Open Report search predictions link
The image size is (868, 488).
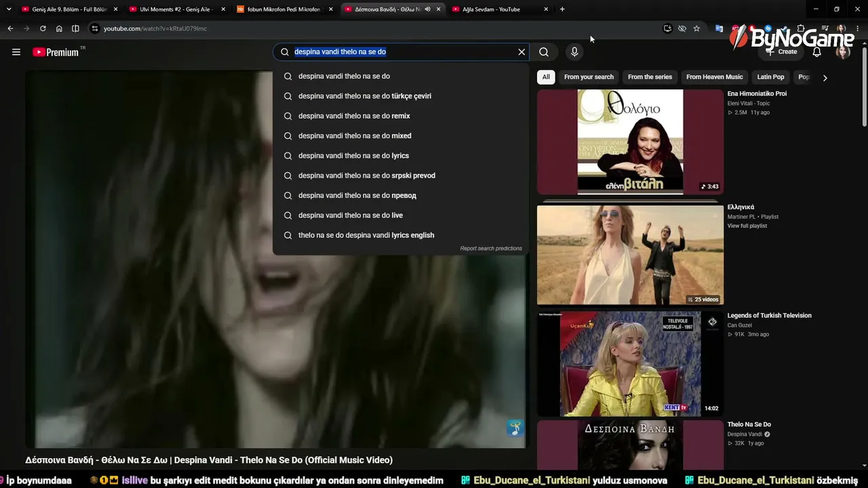point(491,249)
